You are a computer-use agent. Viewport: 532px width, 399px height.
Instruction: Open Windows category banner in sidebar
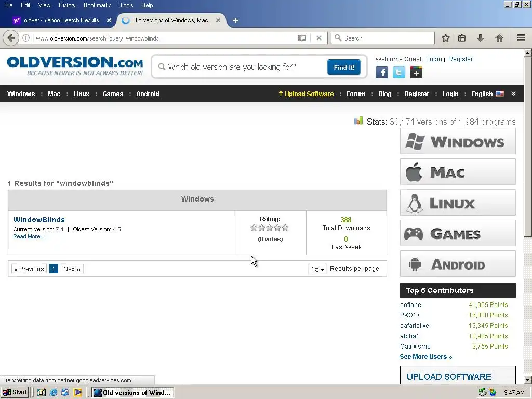click(x=458, y=141)
